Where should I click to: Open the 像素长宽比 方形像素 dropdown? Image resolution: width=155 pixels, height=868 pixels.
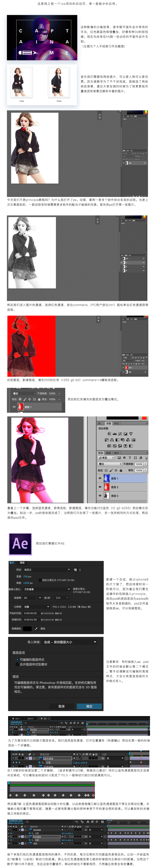point(47,589)
